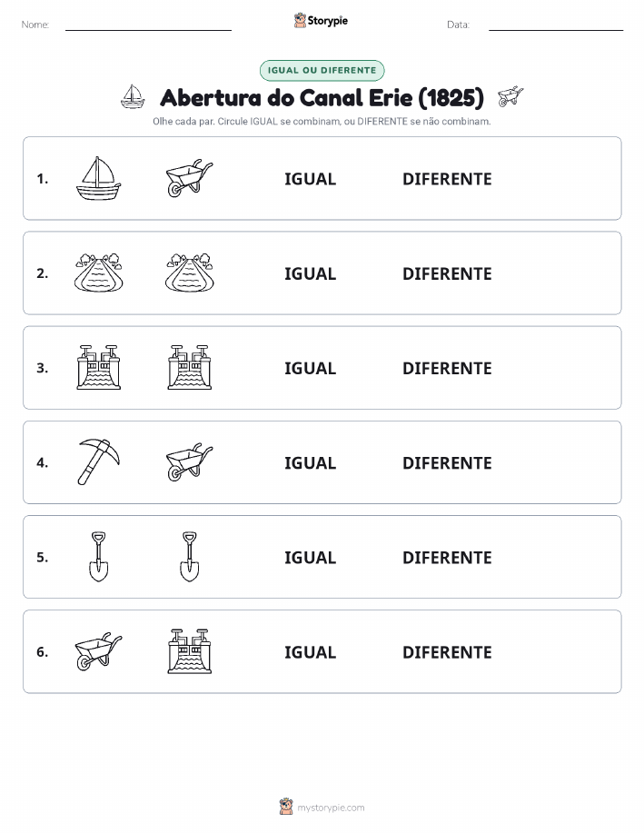Viewport: 644px width, 833px height.
Task: Click the canal lock icon in row 6
Action: tap(190, 651)
